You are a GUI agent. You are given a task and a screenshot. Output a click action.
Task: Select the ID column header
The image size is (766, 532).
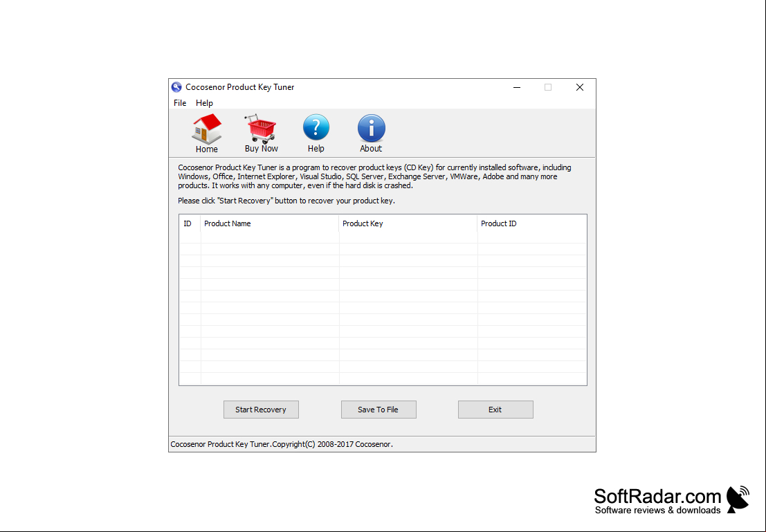click(190, 223)
